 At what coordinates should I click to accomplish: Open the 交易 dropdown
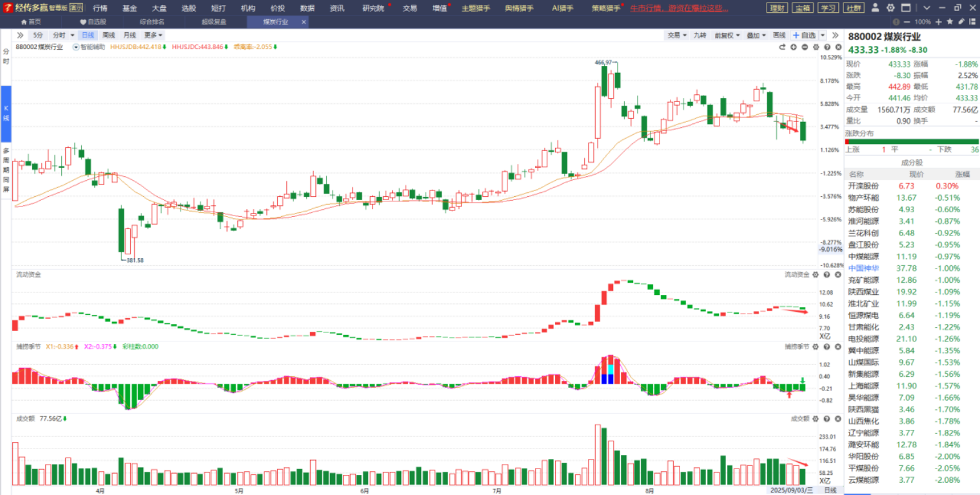tap(676, 35)
